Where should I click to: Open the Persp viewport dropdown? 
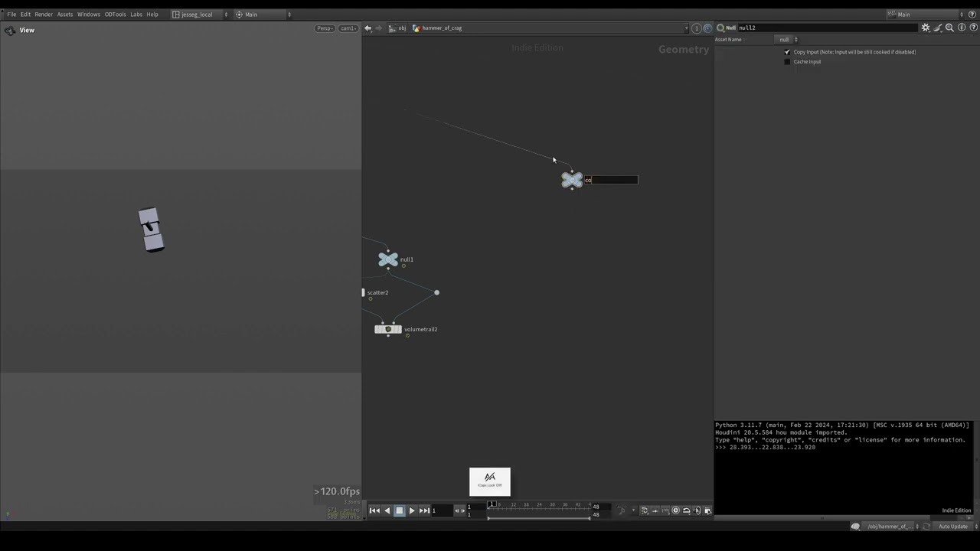tap(325, 28)
